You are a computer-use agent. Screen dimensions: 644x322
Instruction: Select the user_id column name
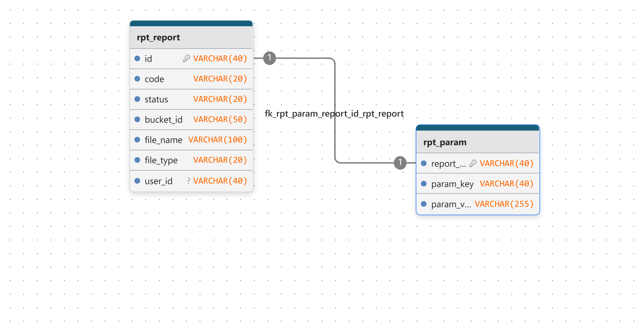coord(158,181)
